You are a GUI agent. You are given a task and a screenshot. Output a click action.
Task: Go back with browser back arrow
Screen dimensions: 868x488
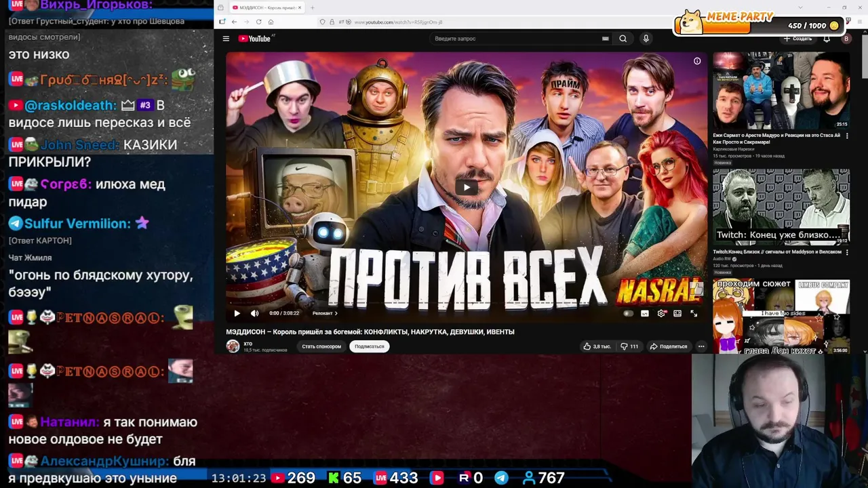234,22
